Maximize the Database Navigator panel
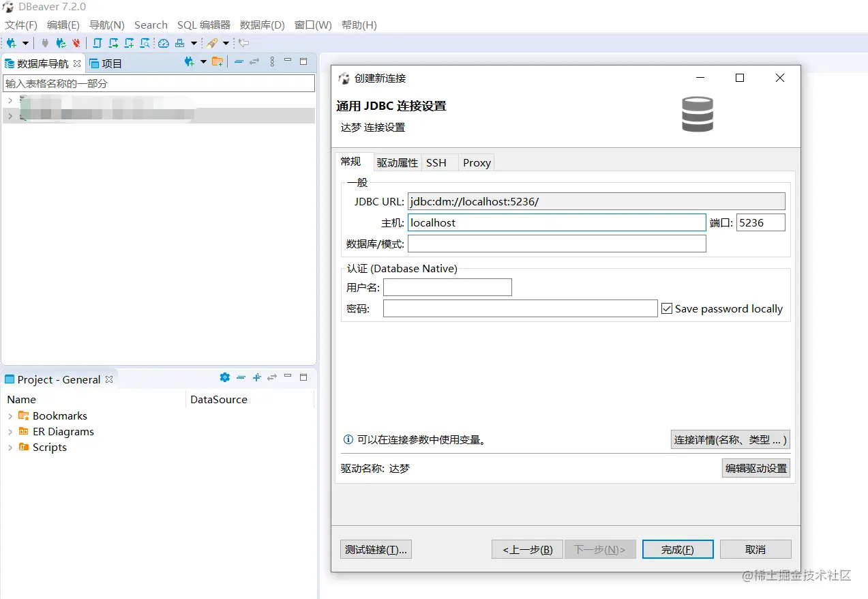This screenshot has height=599, width=868. click(x=303, y=61)
